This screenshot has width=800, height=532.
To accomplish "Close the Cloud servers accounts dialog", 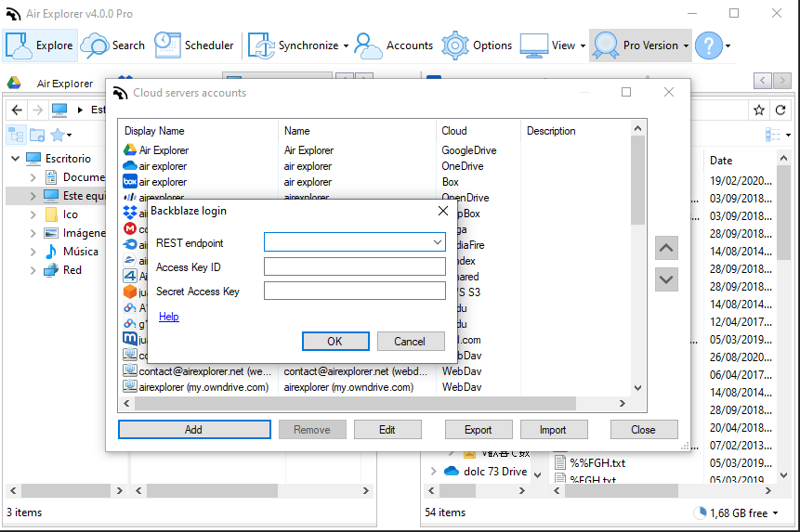I will [644, 430].
